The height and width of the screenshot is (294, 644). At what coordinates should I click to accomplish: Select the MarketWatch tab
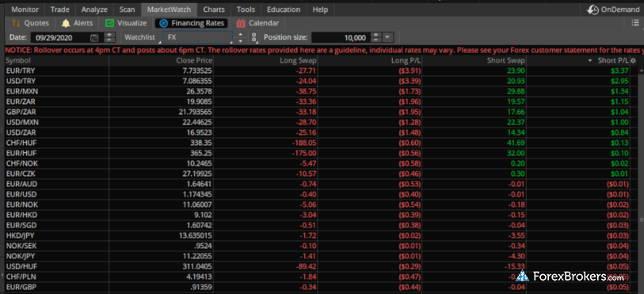click(169, 10)
